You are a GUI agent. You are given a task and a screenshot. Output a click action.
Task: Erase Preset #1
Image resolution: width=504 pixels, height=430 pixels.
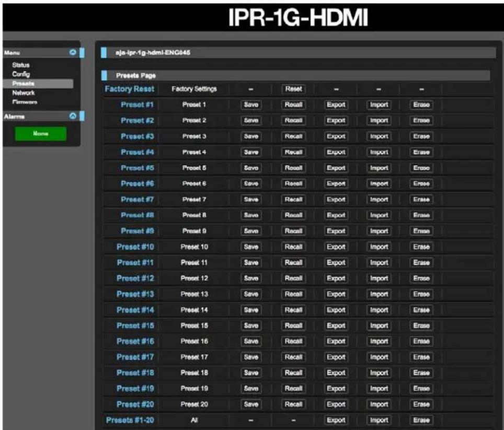(421, 104)
